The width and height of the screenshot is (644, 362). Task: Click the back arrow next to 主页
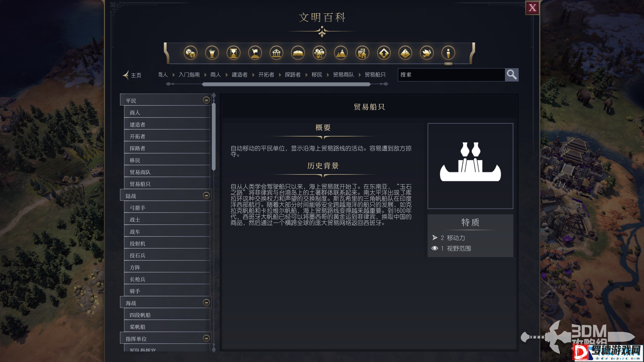tap(126, 75)
